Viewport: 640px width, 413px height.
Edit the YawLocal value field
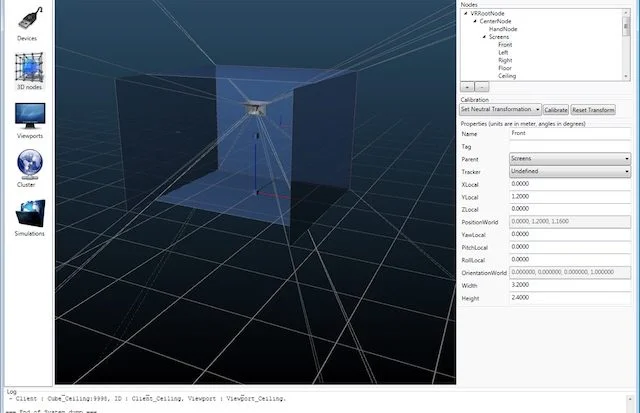570,234
